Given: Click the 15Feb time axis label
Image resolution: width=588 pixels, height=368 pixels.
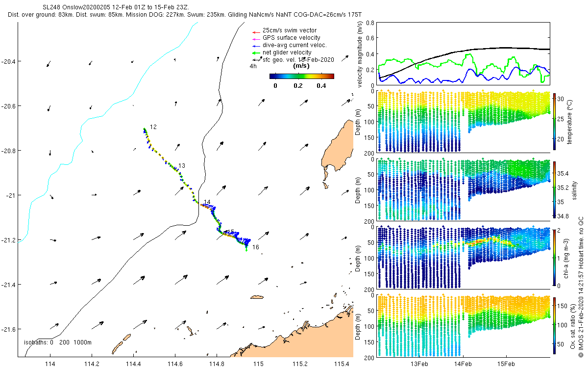Looking at the screenshot, I should point(507,364).
